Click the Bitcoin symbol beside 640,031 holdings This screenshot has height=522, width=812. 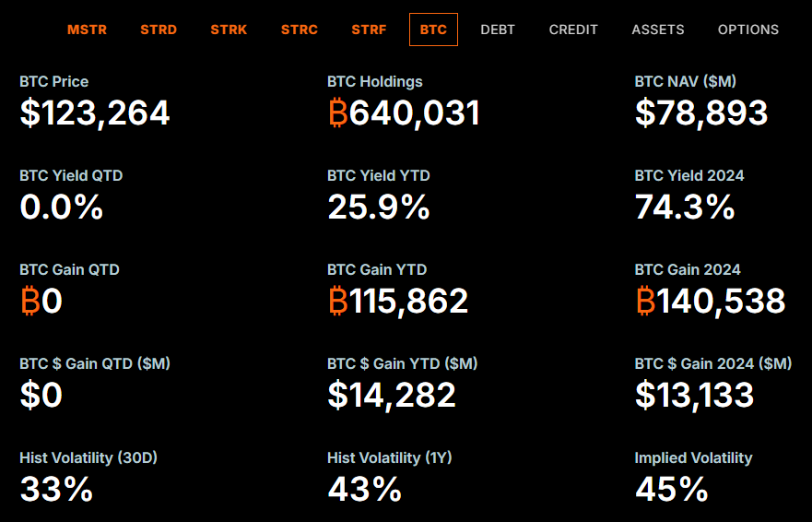(x=337, y=113)
